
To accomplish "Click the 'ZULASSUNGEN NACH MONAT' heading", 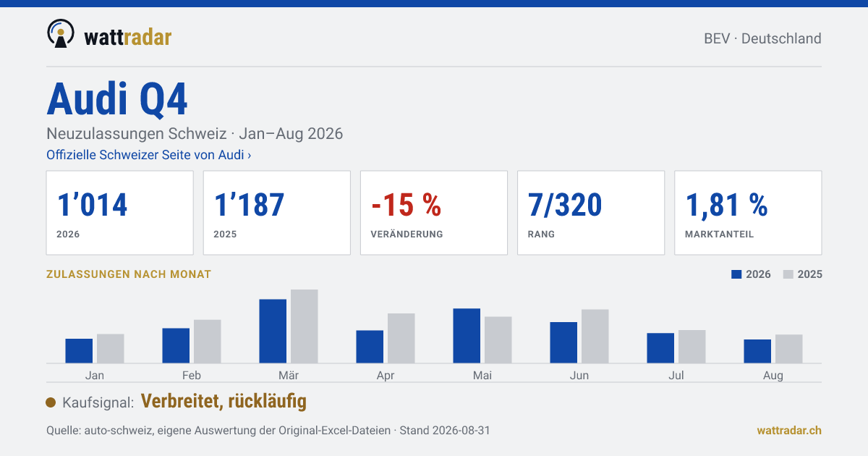I will coord(129,274).
